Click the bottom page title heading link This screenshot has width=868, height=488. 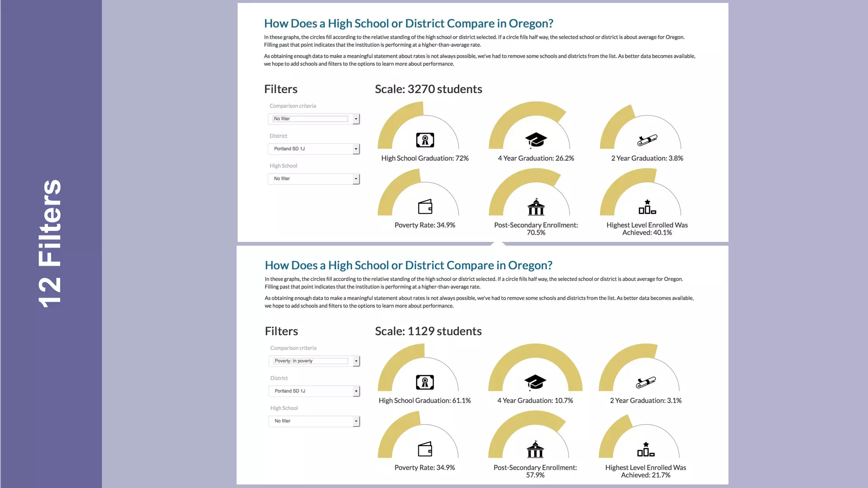[x=409, y=266]
